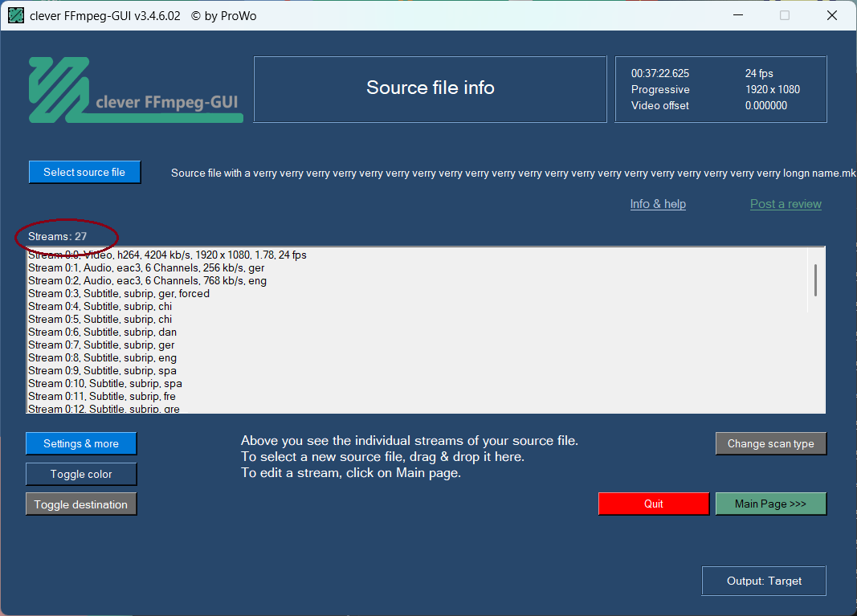Viewport: 857px width, 616px height.
Task: Click the 1920 x 1080 resolution value
Action: 773,90
